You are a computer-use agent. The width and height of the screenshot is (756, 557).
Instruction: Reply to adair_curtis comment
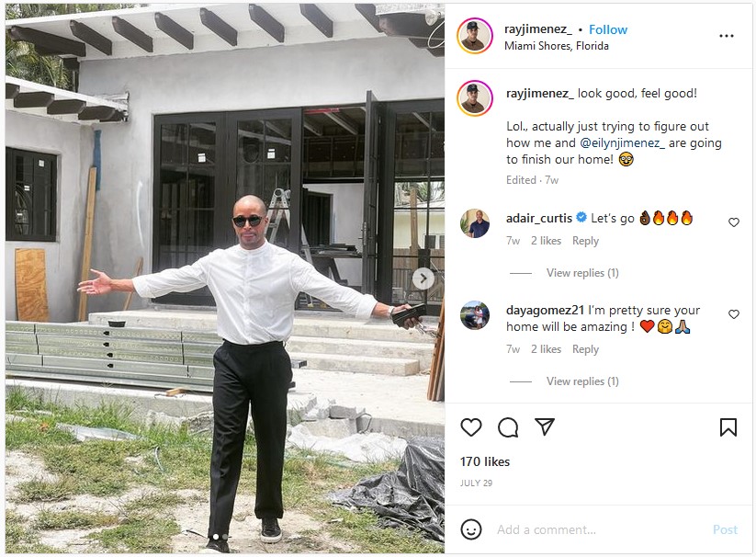click(x=585, y=241)
